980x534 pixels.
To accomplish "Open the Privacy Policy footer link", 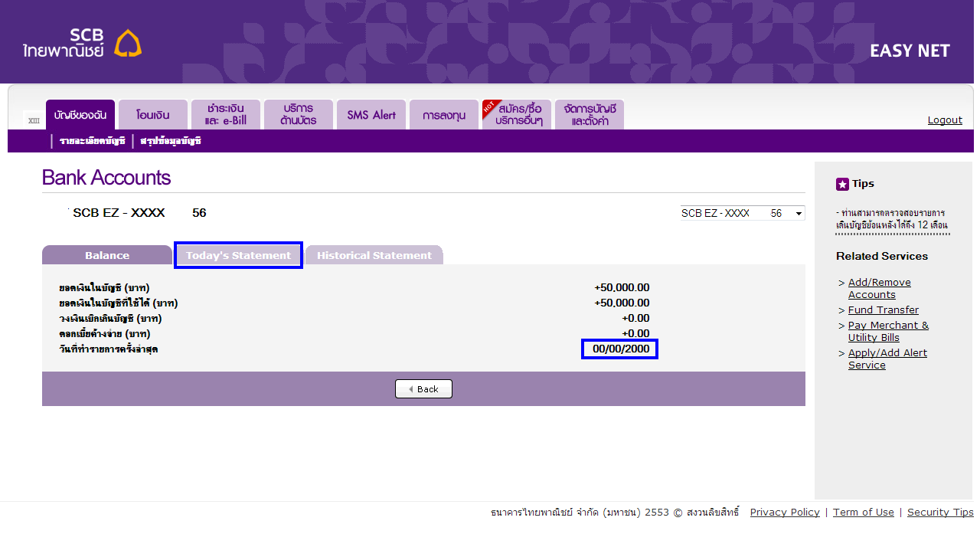I will coord(785,513).
